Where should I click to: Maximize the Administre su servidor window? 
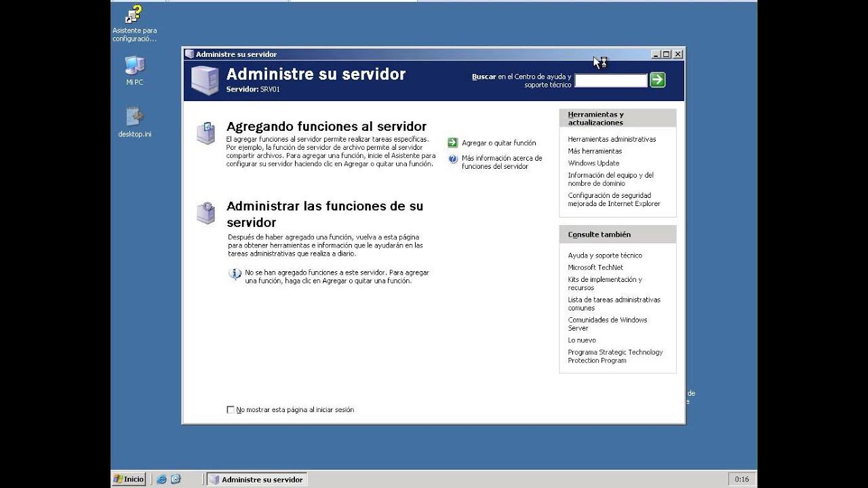coord(666,54)
